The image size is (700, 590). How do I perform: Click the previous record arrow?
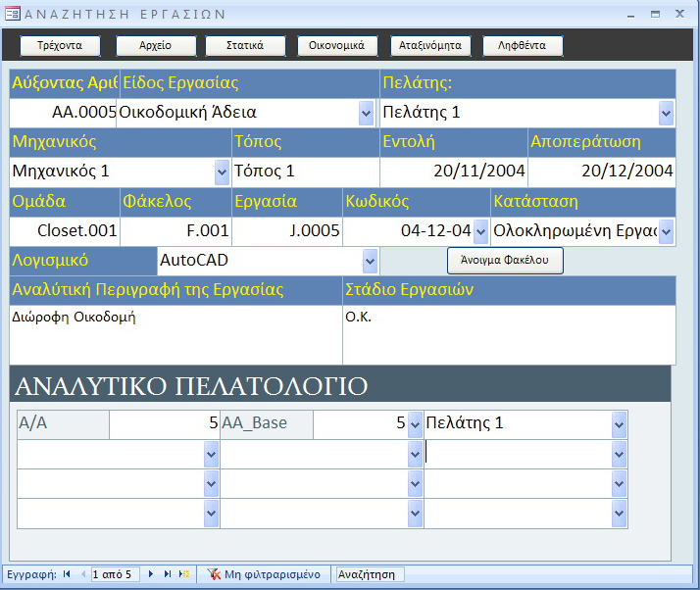82,574
